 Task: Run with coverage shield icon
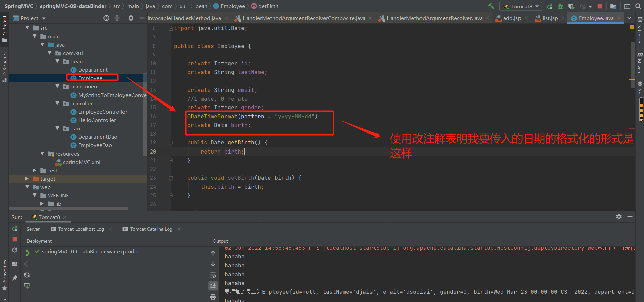pyautogui.click(x=571, y=6)
